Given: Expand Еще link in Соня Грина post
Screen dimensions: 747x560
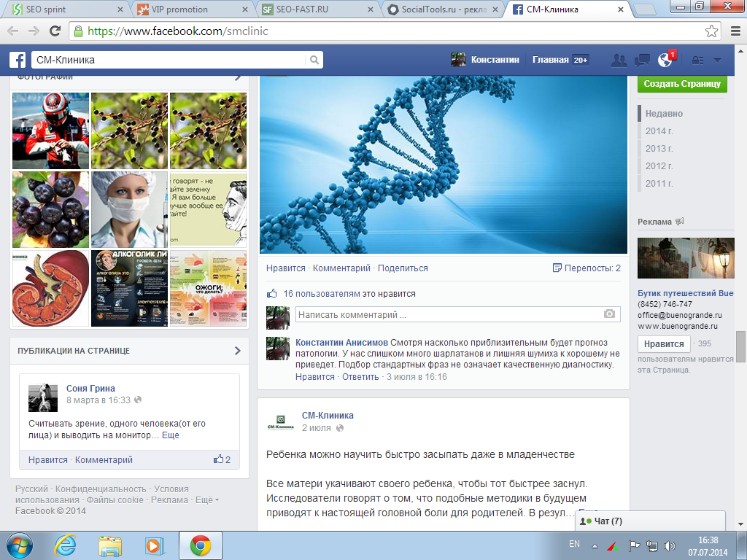Looking at the screenshot, I should point(171,435).
